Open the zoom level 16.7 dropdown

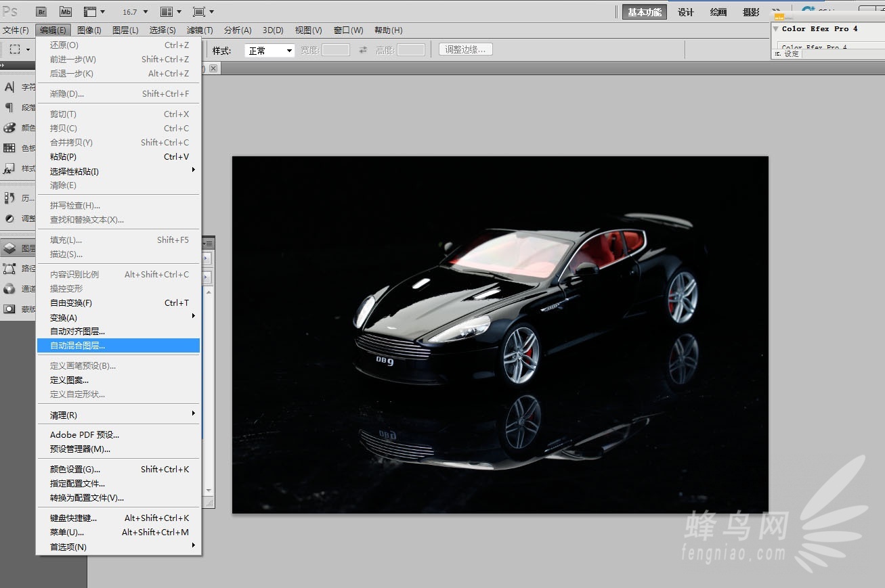pyautogui.click(x=135, y=12)
